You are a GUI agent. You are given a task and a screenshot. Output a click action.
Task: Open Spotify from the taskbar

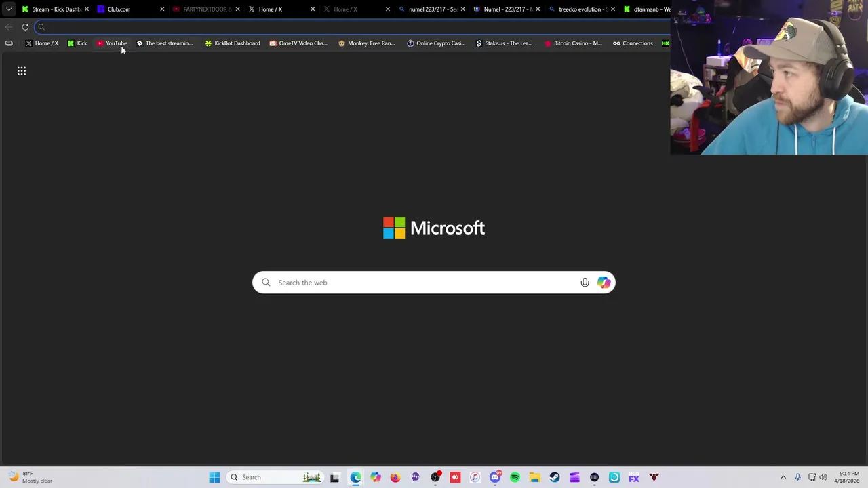pyautogui.click(x=515, y=477)
